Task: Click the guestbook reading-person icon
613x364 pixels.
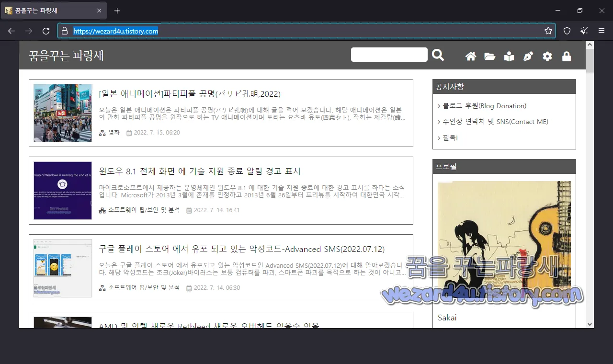Action: pos(509,56)
